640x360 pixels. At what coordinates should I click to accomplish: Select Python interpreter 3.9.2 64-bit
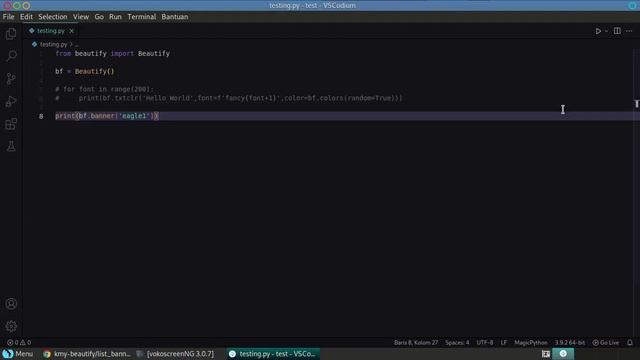pyautogui.click(x=569, y=343)
